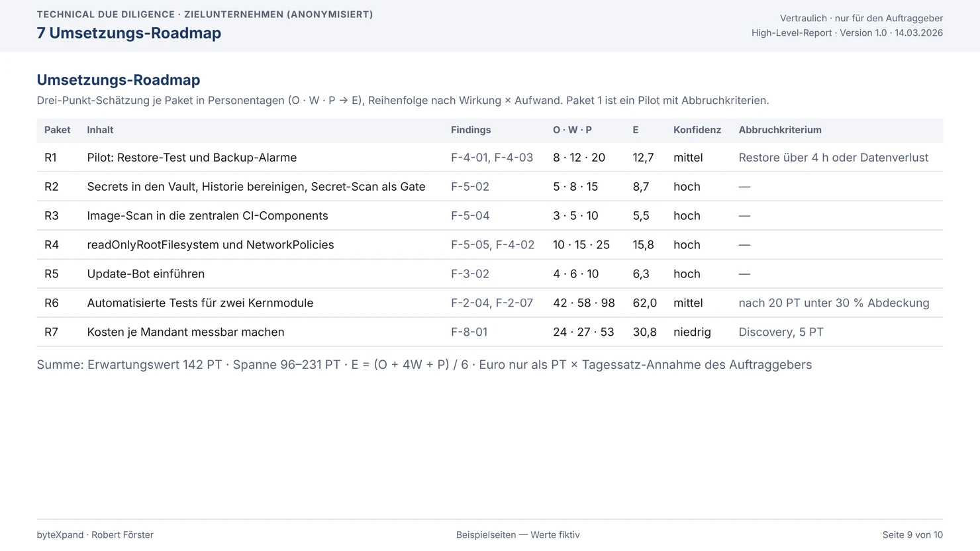Click 'Pilot: Restore-Test und Backup-Alarme'
The height and width of the screenshot is (551, 980).
(192, 158)
